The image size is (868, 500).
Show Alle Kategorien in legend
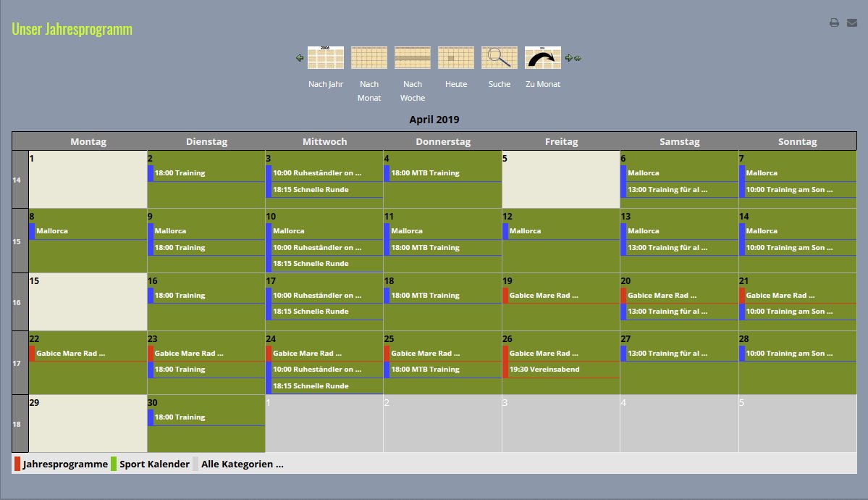coord(242,464)
